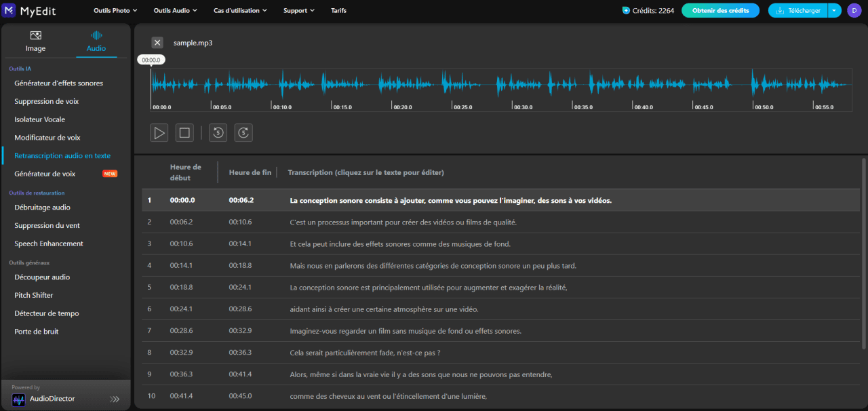868x411 pixels.
Task: Click the Télécharger download button
Action: point(798,10)
